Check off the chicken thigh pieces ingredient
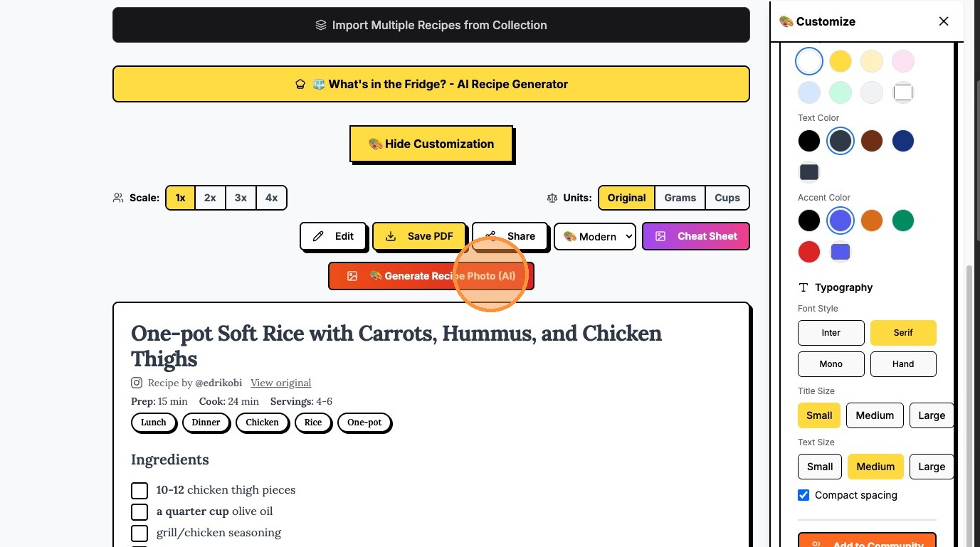This screenshot has width=980, height=547. pyautogui.click(x=139, y=490)
